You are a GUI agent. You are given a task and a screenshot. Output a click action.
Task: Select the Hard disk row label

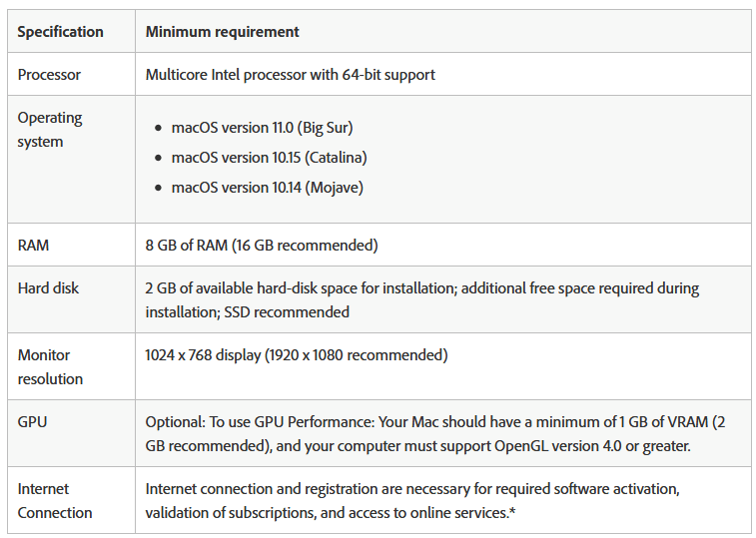pos(48,288)
